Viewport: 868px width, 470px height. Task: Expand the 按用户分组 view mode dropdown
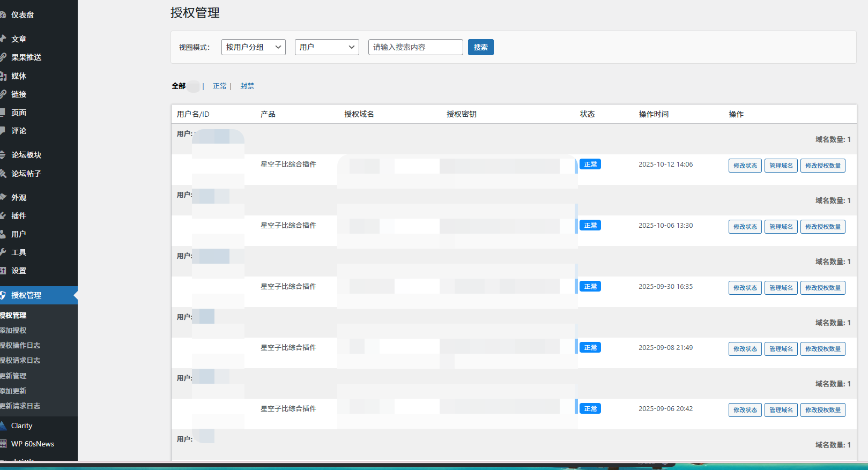253,47
